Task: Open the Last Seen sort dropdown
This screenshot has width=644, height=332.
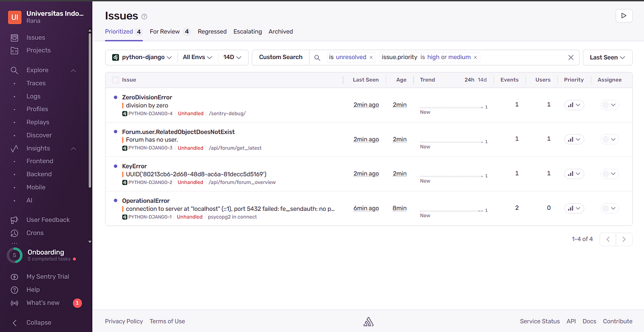Action: tap(607, 57)
